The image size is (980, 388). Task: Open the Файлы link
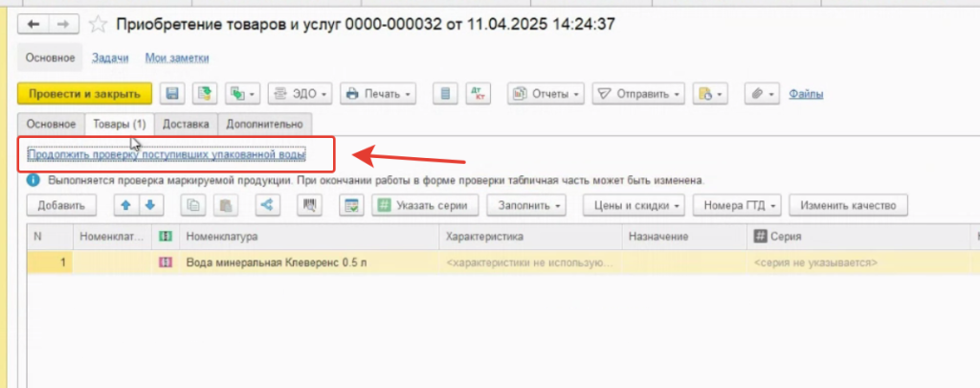[806, 94]
